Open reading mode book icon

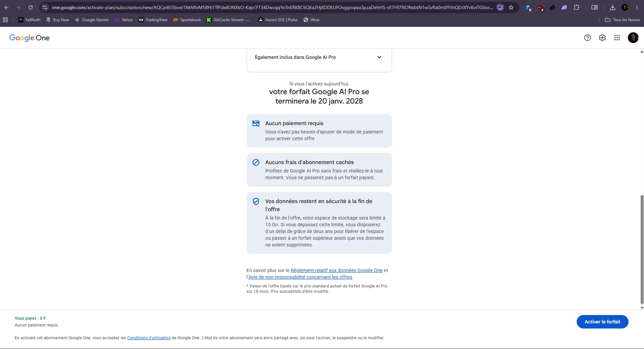click(x=595, y=7)
